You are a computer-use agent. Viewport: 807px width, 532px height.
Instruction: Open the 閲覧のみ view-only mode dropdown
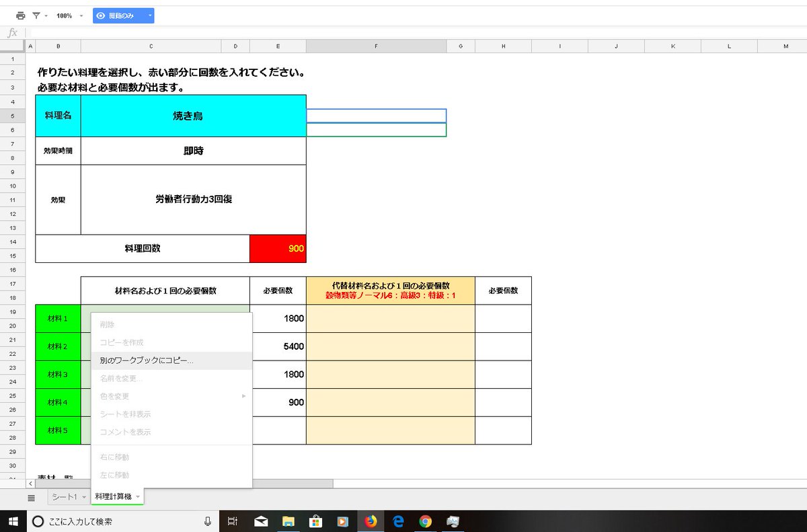click(x=124, y=15)
